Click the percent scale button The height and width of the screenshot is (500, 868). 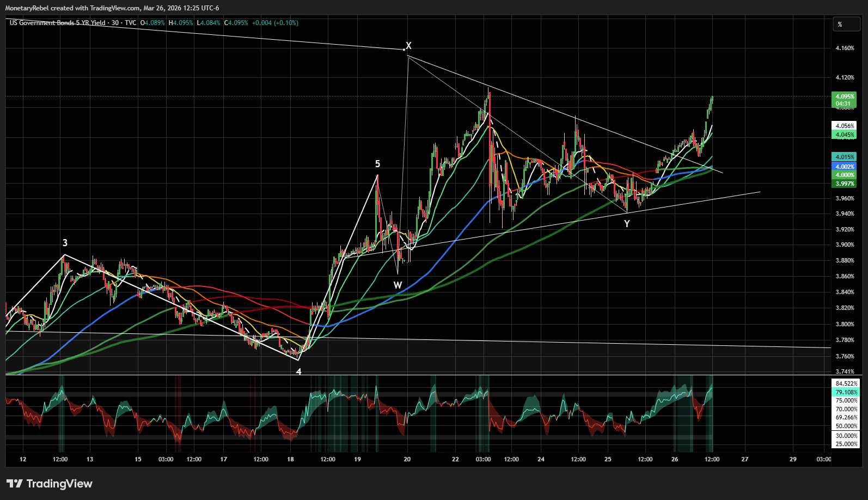click(x=846, y=24)
